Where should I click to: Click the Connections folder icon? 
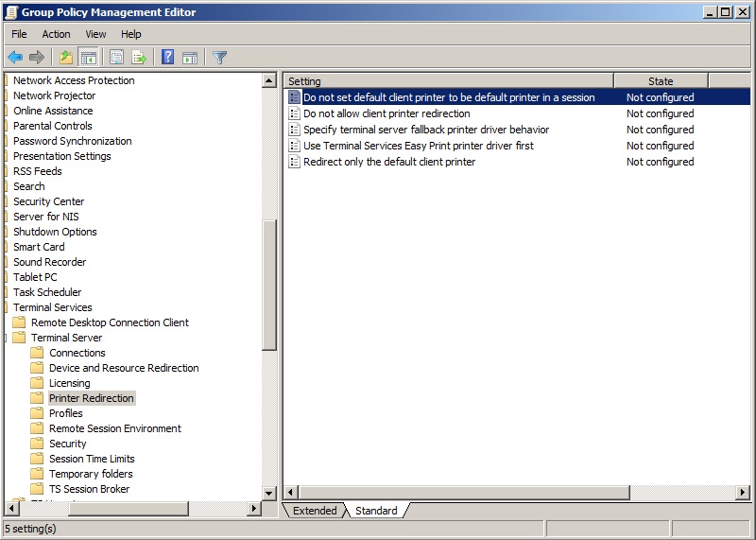(x=37, y=353)
